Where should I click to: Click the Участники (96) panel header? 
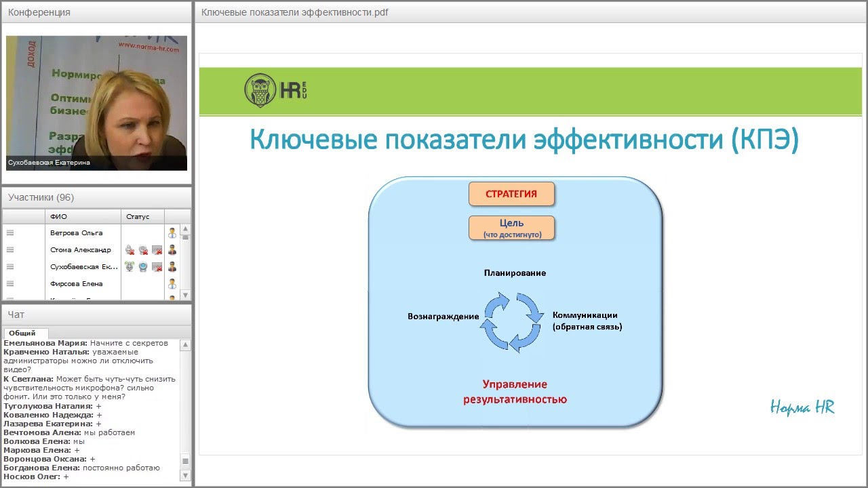[96, 197]
